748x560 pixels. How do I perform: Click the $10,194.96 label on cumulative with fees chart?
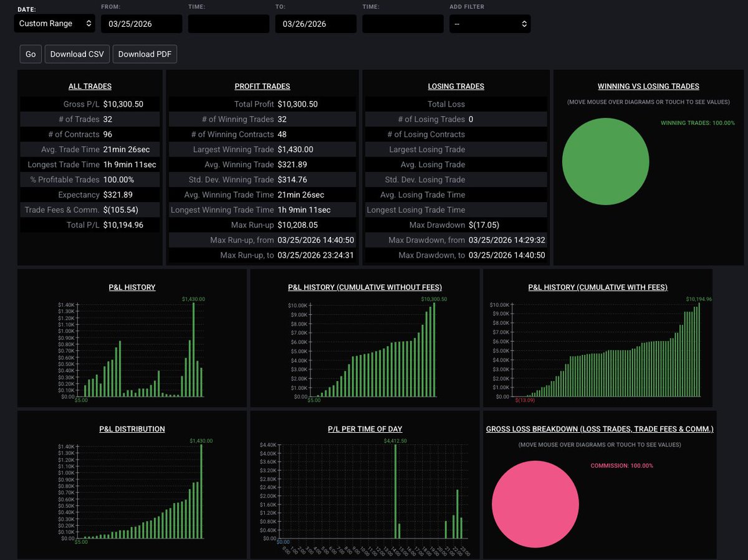point(699,299)
